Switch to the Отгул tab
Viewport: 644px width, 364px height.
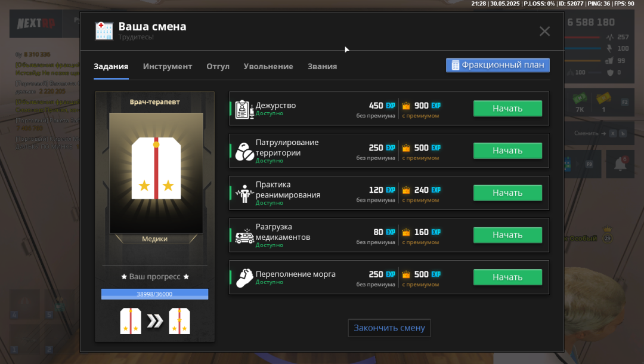tap(218, 66)
